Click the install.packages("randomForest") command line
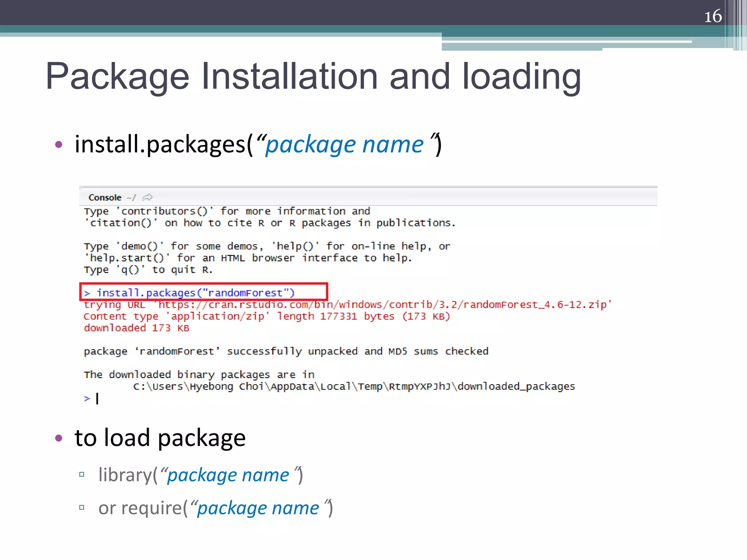The image size is (747, 560). point(189,293)
